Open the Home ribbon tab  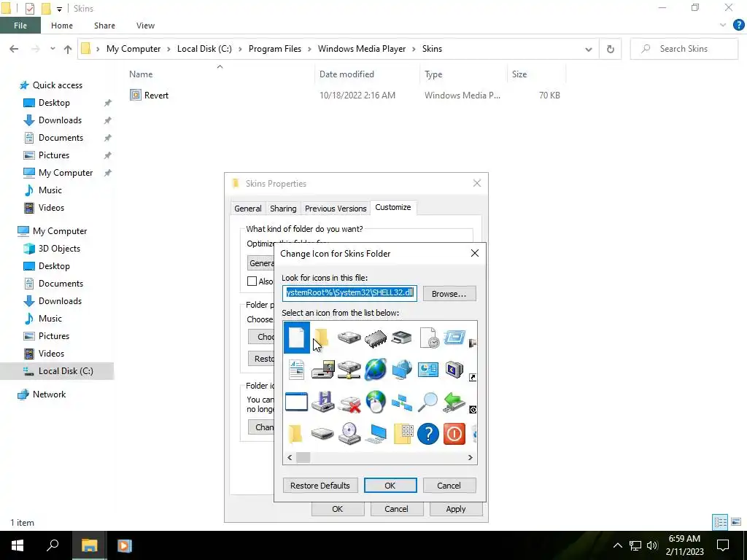(x=62, y=26)
